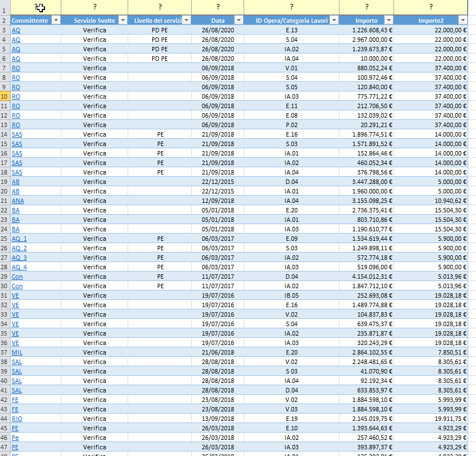Select the question mark cell above Data
Screen dimensions: 476x456
[218, 7]
